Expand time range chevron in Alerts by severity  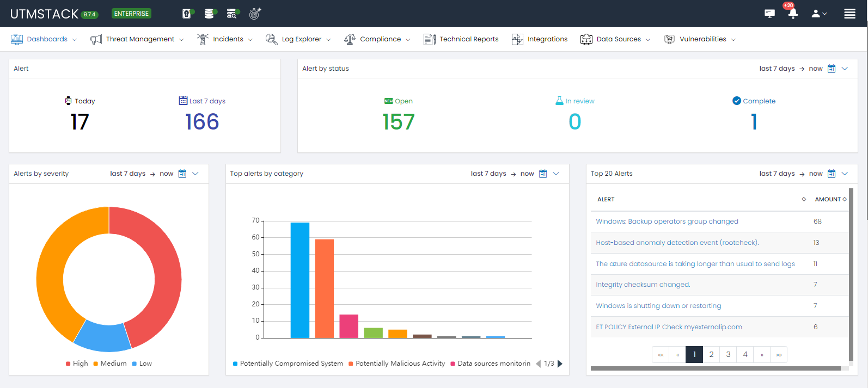point(195,174)
